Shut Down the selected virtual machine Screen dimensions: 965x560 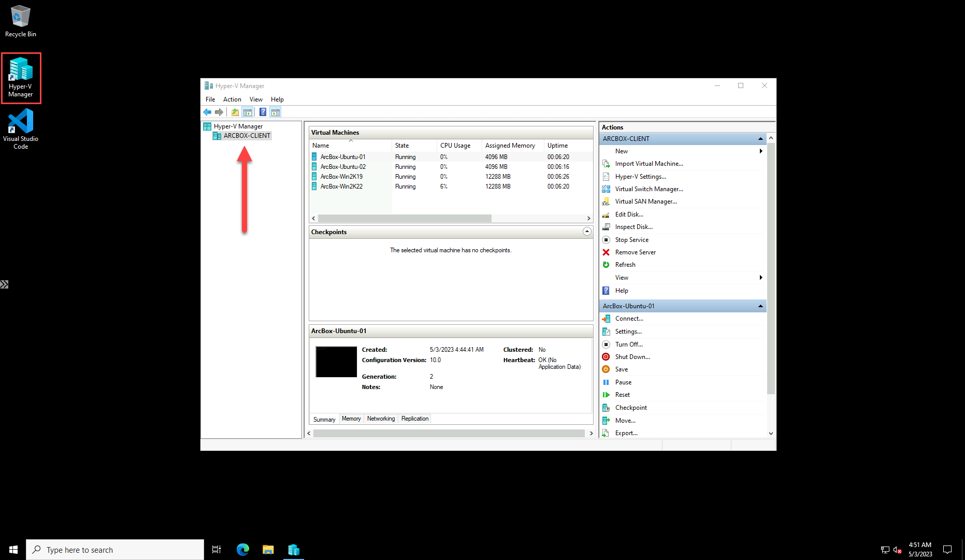632,357
